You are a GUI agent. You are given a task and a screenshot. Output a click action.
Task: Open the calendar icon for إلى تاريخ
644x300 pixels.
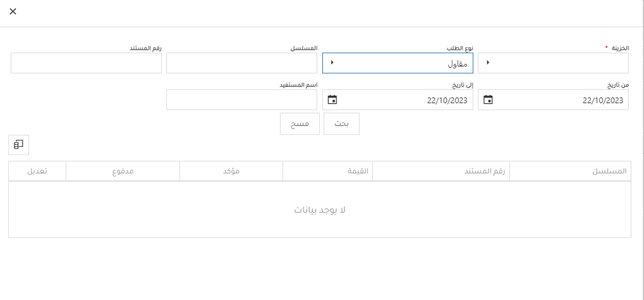click(x=332, y=100)
